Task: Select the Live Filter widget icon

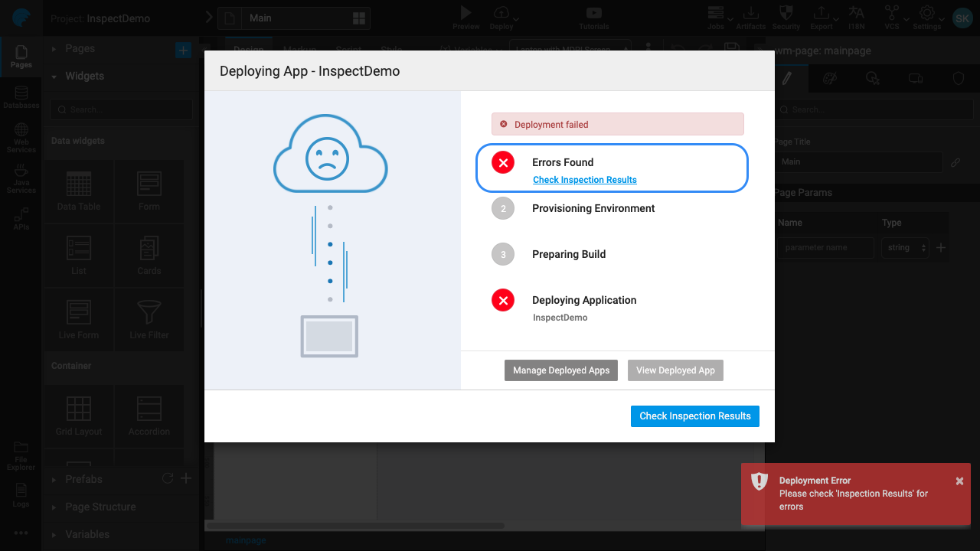Action: (x=149, y=312)
